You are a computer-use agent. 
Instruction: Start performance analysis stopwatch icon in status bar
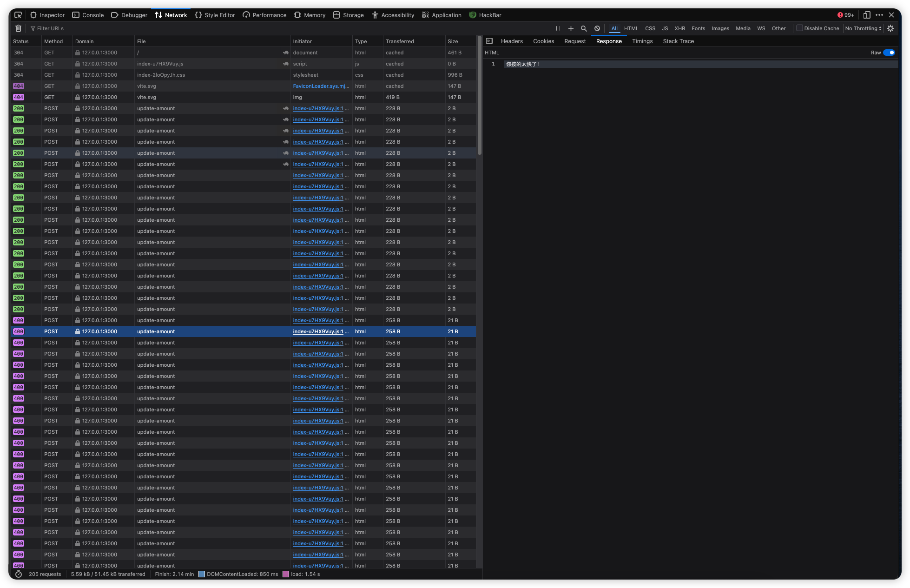19,574
